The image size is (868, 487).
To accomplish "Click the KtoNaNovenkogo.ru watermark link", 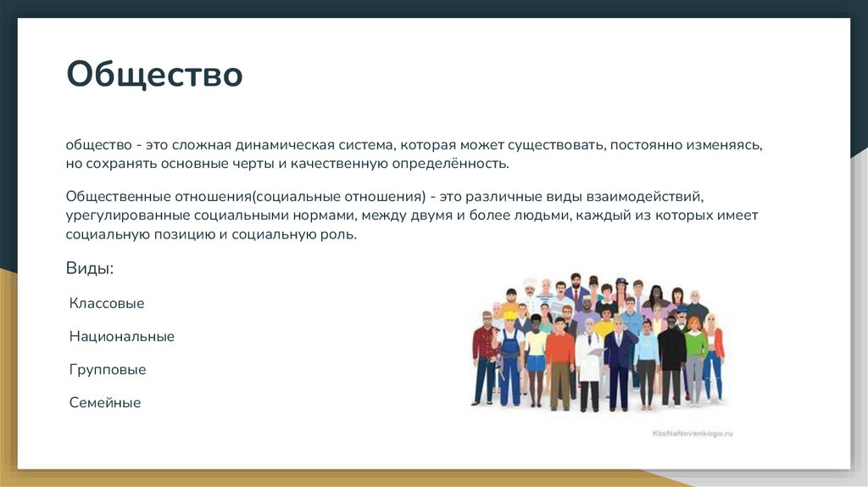I will (693, 433).
